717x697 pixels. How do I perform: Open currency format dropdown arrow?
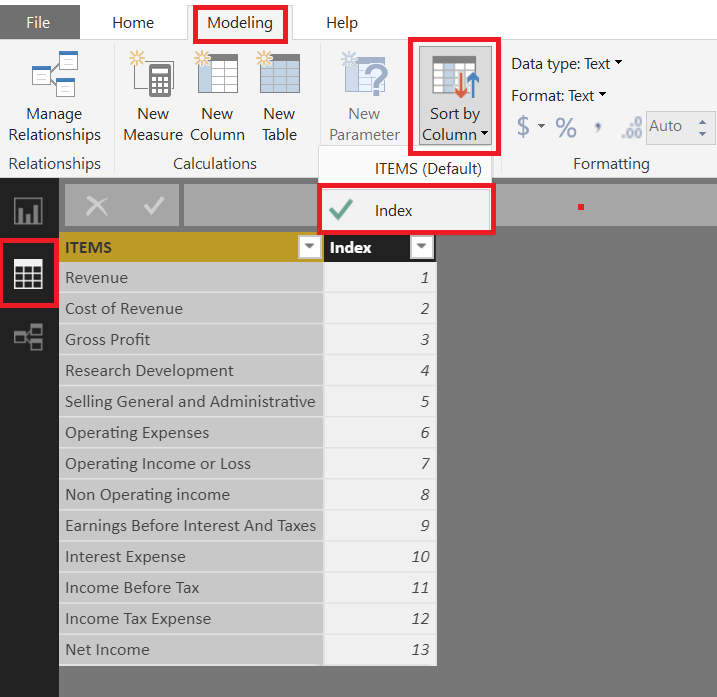(541, 126)
